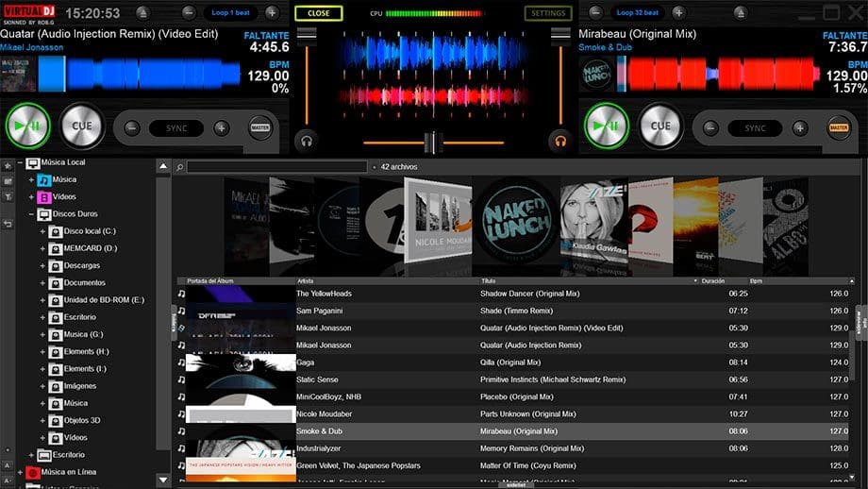Click the filter funnel sidebar icon

[8, 196]
